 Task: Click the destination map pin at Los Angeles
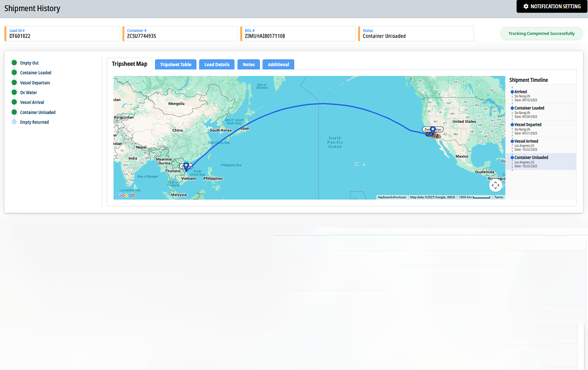pyautogui.click(x=433, y=130)
